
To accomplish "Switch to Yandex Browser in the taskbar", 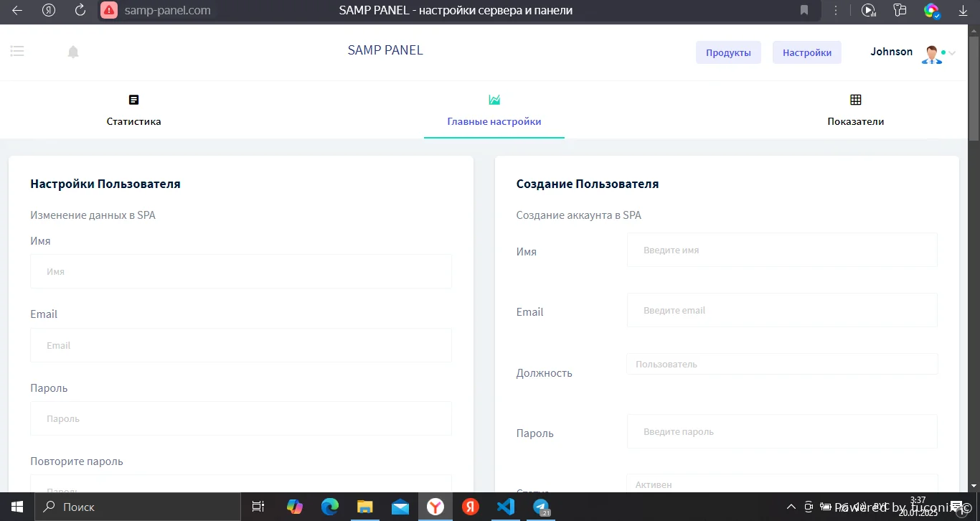I will (435, 507).
